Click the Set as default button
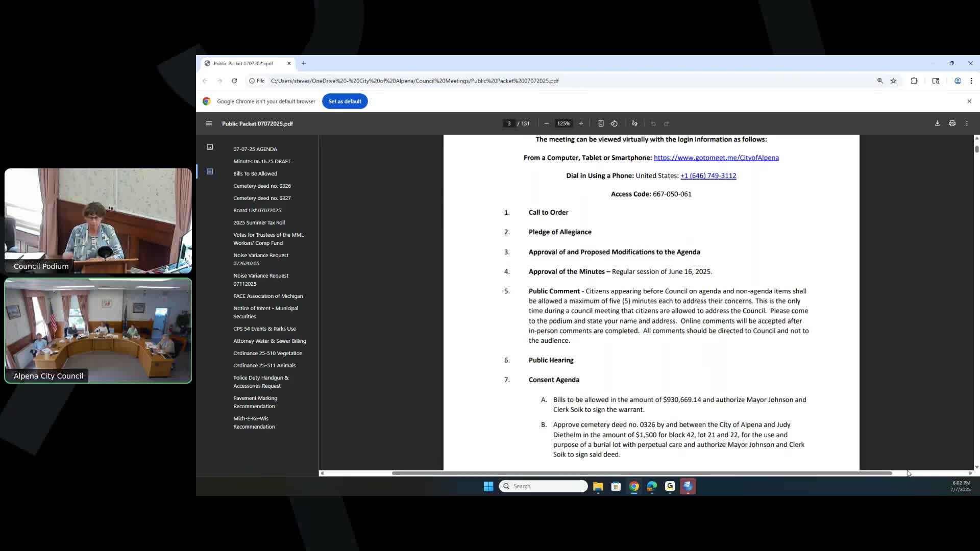The height and width of the screenshot is (551, 980). [x=345, y=101]
